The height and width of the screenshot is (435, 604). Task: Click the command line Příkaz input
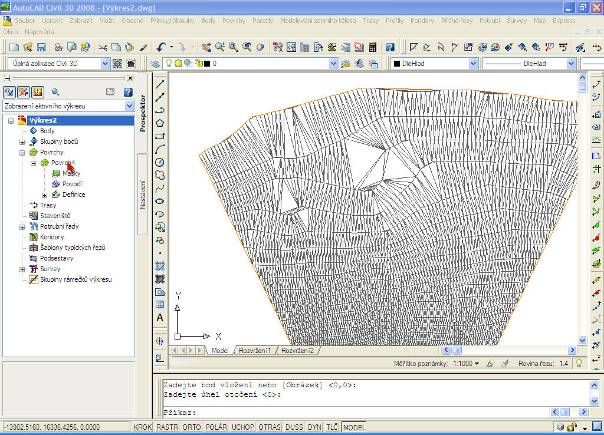click(354, 412)
